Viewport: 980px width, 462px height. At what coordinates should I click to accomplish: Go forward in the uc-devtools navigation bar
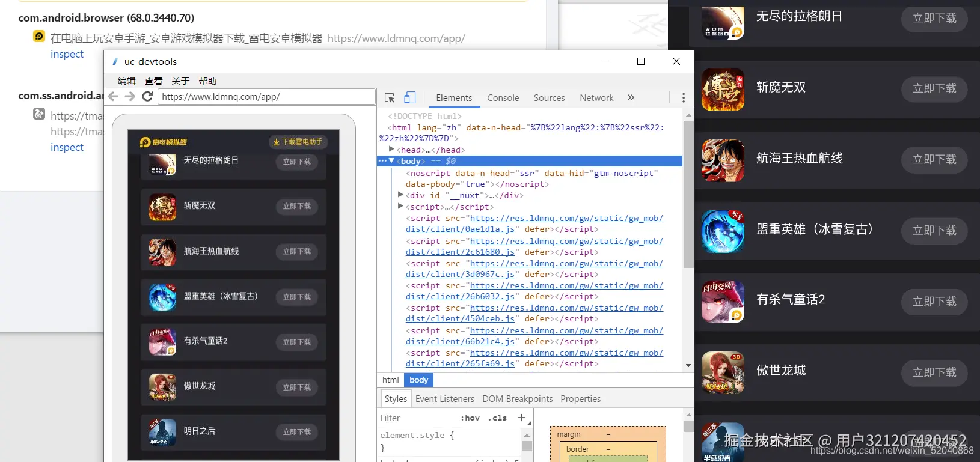click(130, 96)
